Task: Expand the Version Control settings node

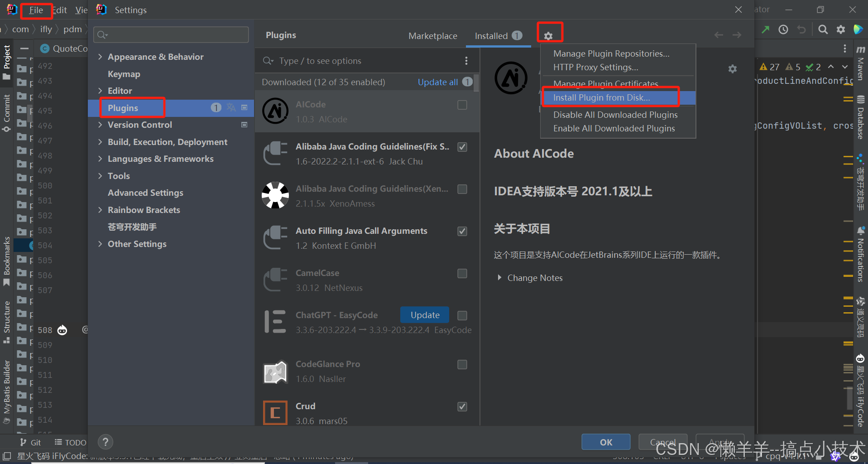Action: 100,125
